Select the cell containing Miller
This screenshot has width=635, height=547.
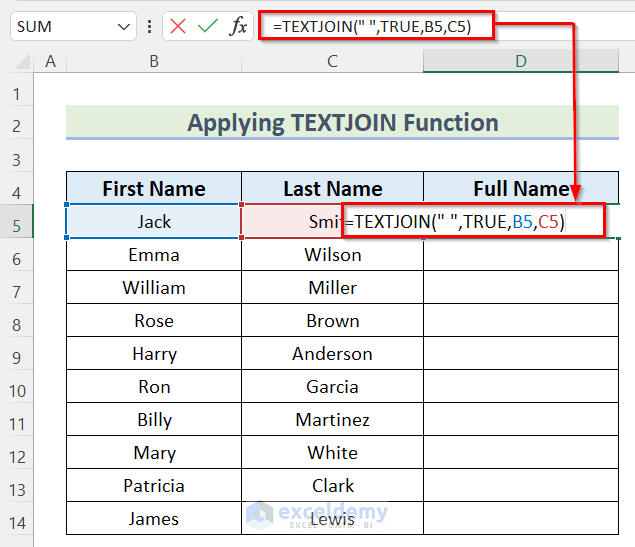tap(332, 288)
